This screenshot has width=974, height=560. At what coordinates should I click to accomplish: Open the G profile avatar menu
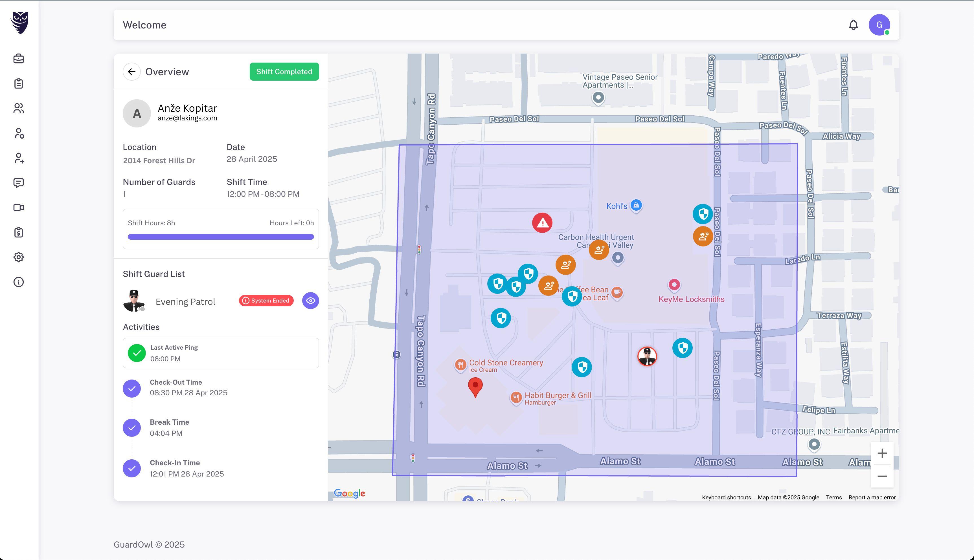tap(880, 24)
